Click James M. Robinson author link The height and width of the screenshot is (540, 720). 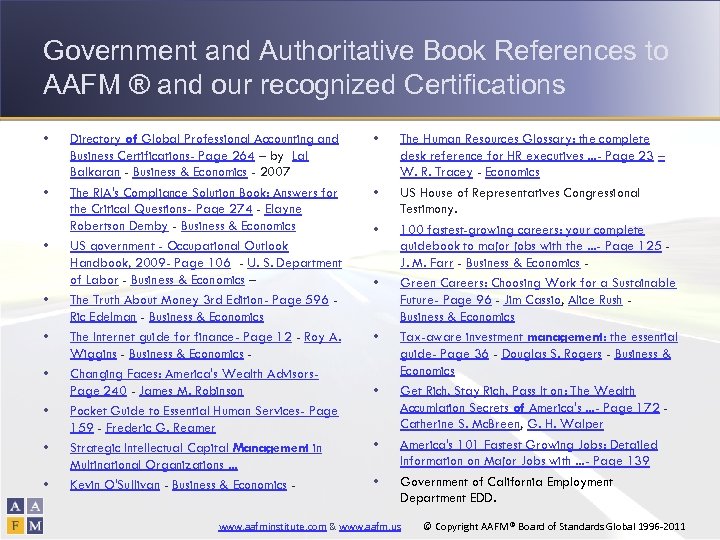(x=191, y=391)
